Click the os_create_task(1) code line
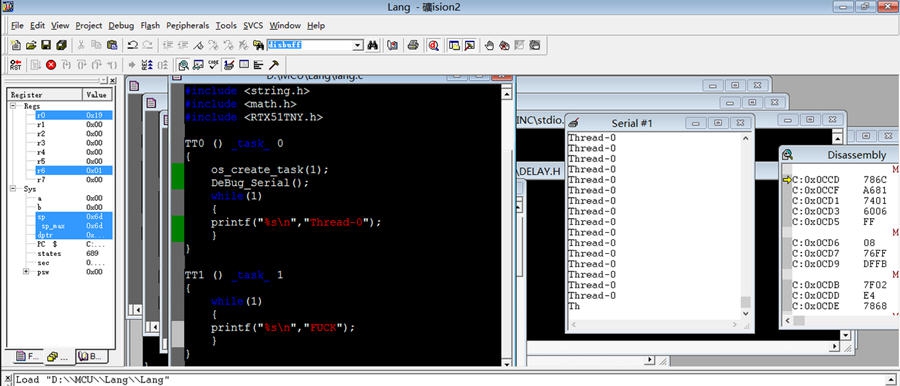The image size is (900, 386). [x=270, y=170]
